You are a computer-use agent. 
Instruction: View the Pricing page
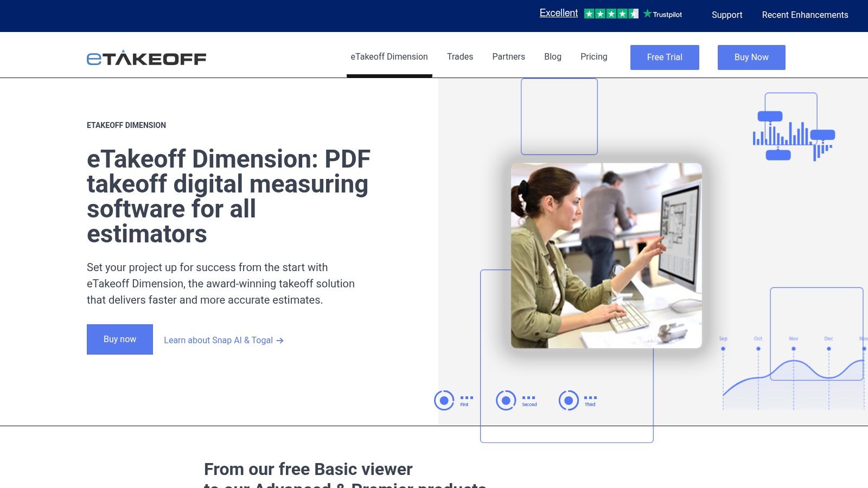click(x=593, y=57)
